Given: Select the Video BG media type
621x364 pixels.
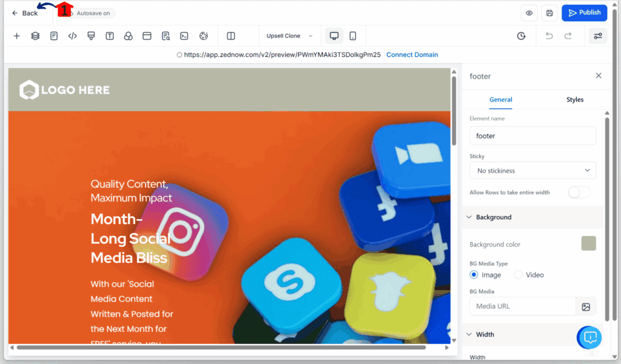Looking at the screenshot, I should point(518,274).
